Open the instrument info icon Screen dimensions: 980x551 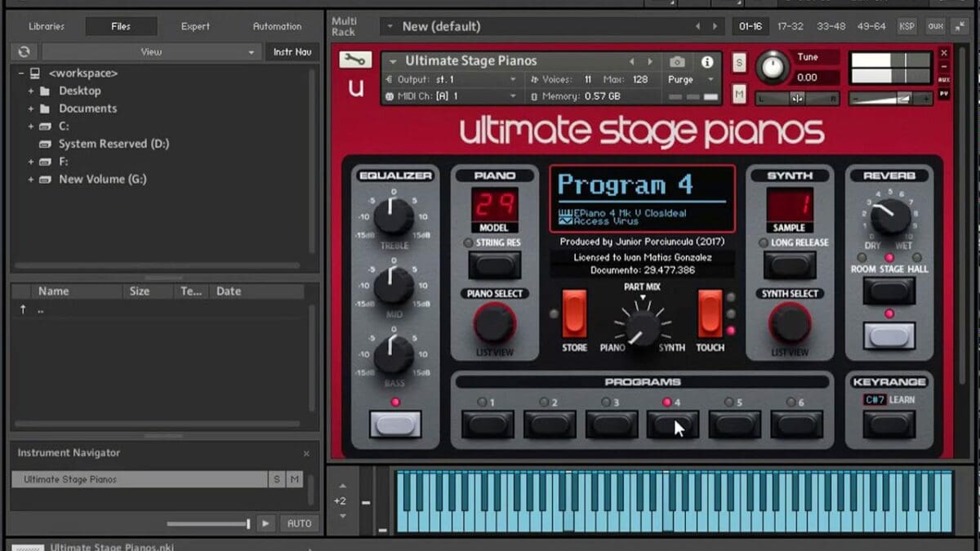(707, 60)
